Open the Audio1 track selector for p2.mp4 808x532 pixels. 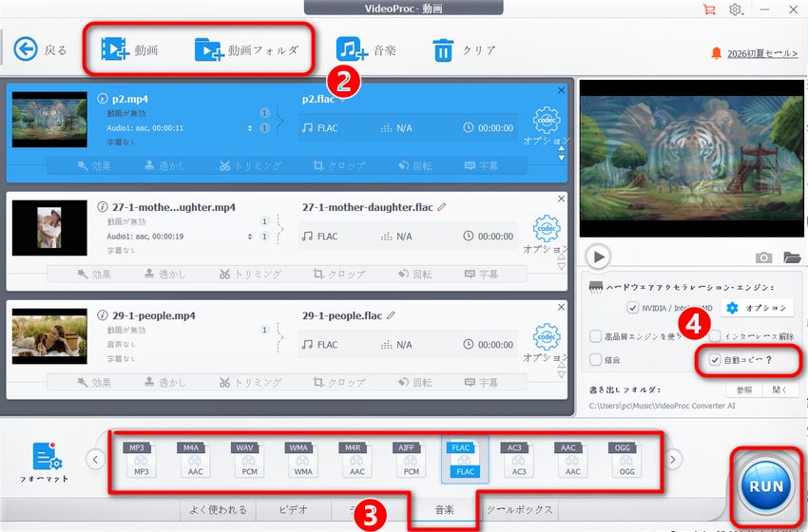pos(250,128)
